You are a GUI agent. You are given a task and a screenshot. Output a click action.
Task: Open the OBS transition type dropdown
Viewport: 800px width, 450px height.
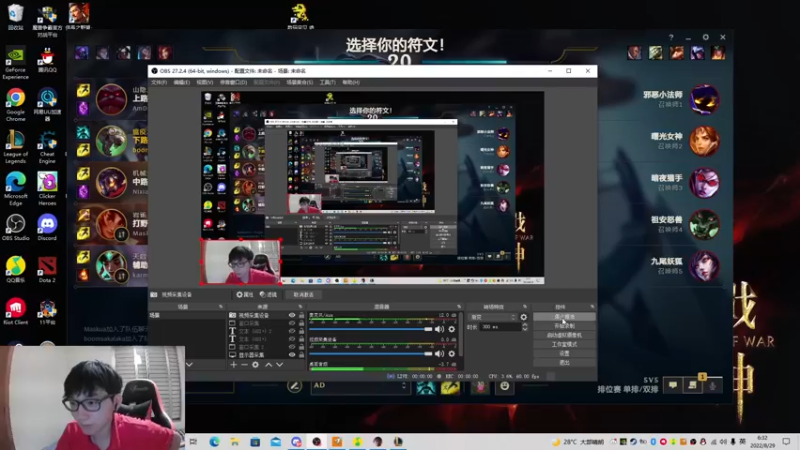493,317
